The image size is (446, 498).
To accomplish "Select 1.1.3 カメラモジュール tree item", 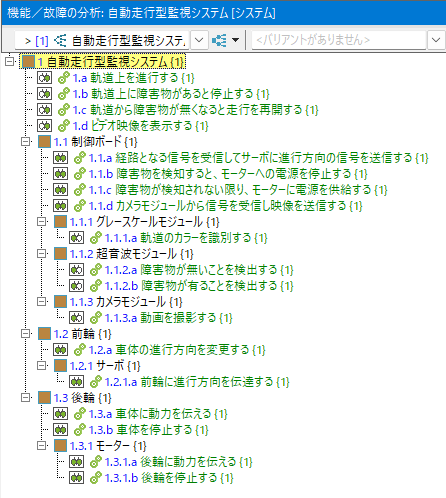I will 126,302.
